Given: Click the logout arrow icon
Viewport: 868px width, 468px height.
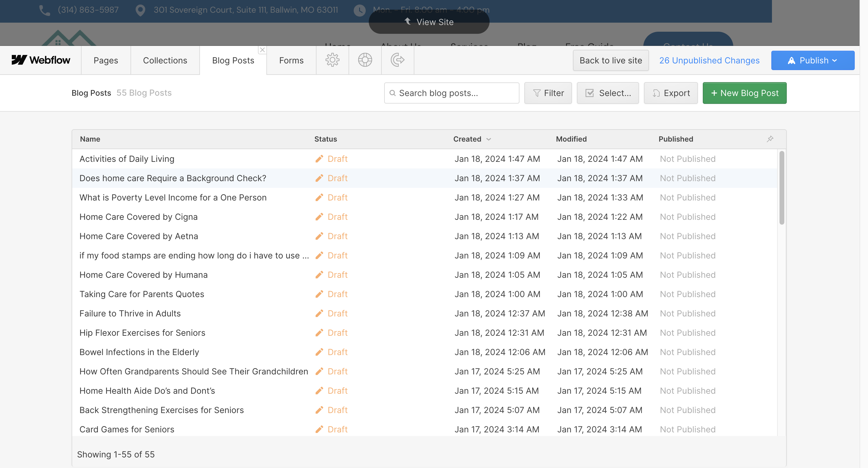Looking at the screenshot, I should point(398,60).
